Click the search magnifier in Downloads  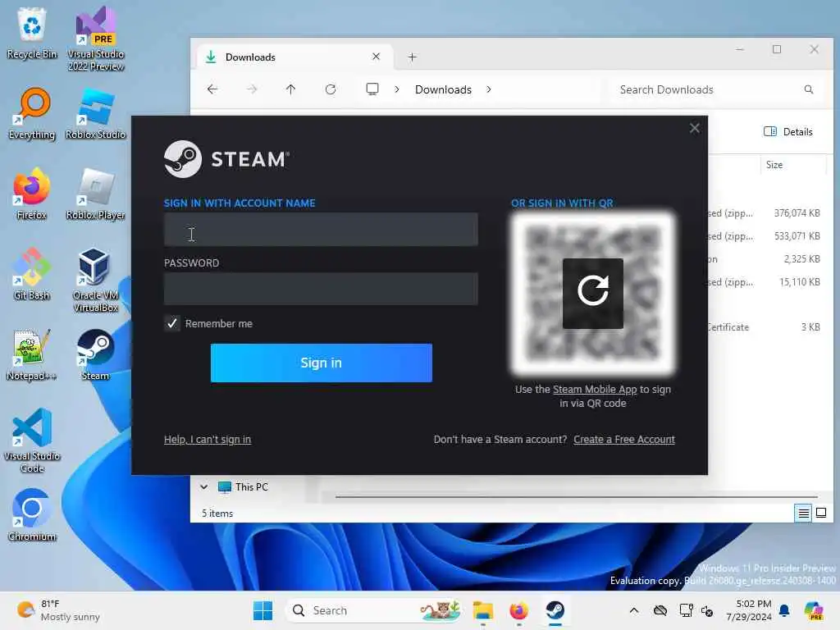point(808,89)
